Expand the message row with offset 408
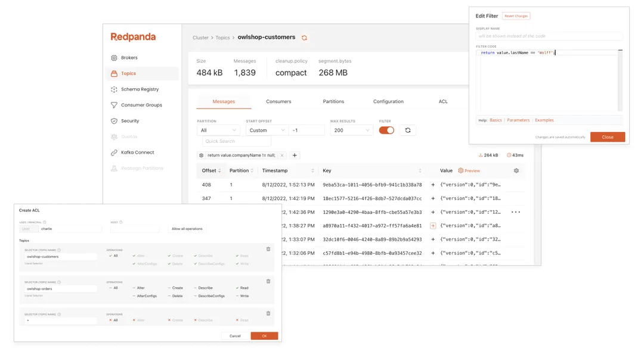 pyautogui.click(x=433, y=185)
